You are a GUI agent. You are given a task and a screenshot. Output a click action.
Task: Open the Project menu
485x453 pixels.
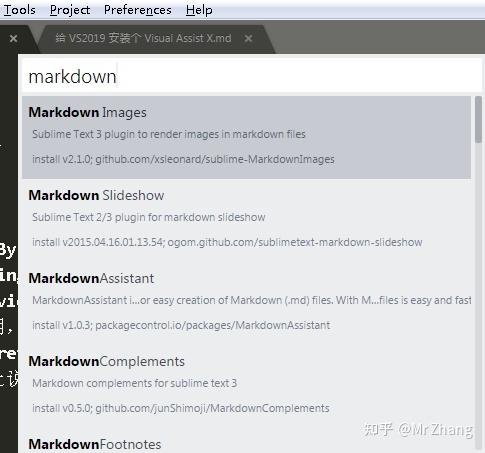tap(70, 10)
